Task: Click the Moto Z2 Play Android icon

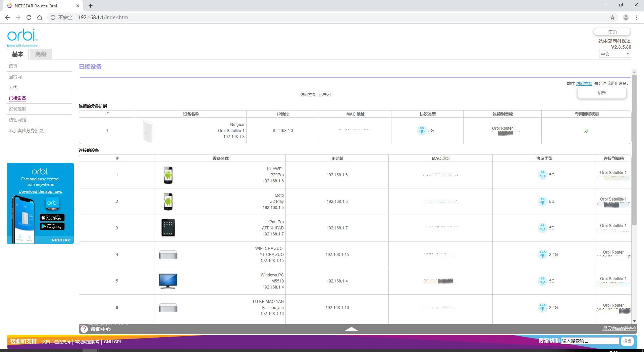Action: (168, 202)
